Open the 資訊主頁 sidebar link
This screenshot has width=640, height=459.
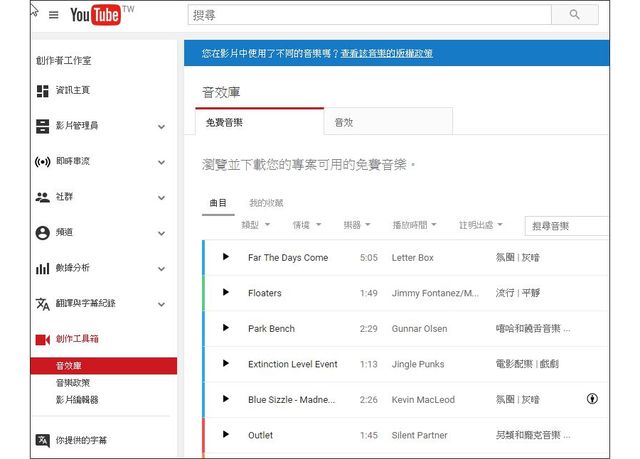point(72,90)
